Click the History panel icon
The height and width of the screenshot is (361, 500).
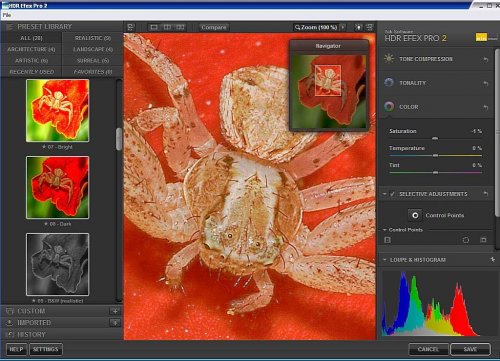click(x=10, y=334)
